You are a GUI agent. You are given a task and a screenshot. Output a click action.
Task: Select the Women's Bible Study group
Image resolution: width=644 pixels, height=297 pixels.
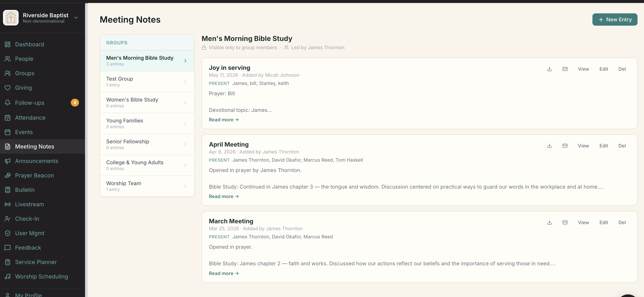(147, 103)
